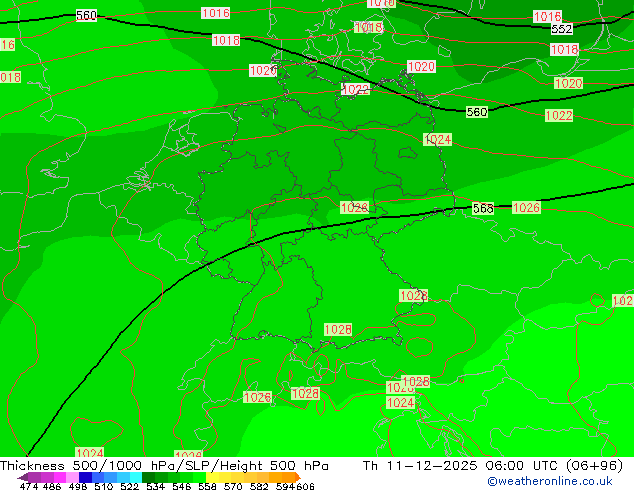Pick the dark blue swatch above 498

85,477
